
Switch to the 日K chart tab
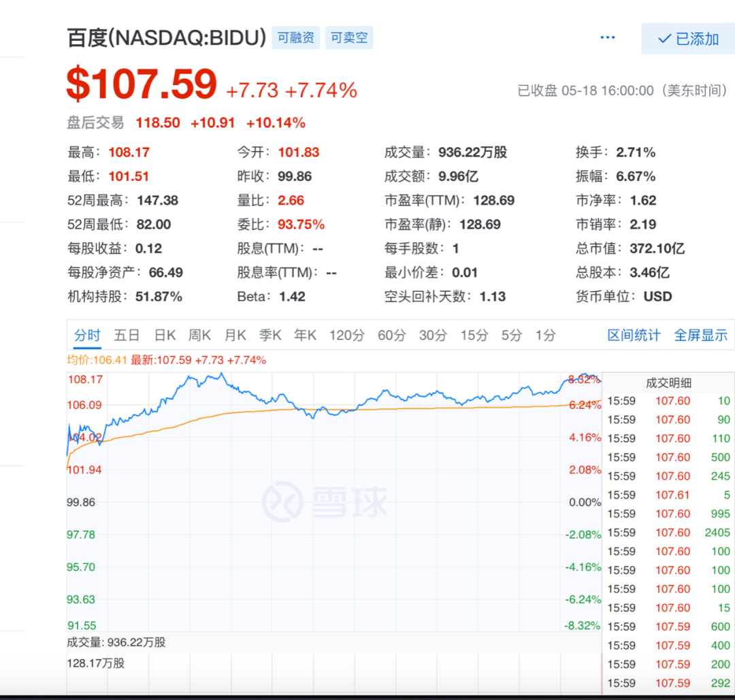tap(165, 335)
